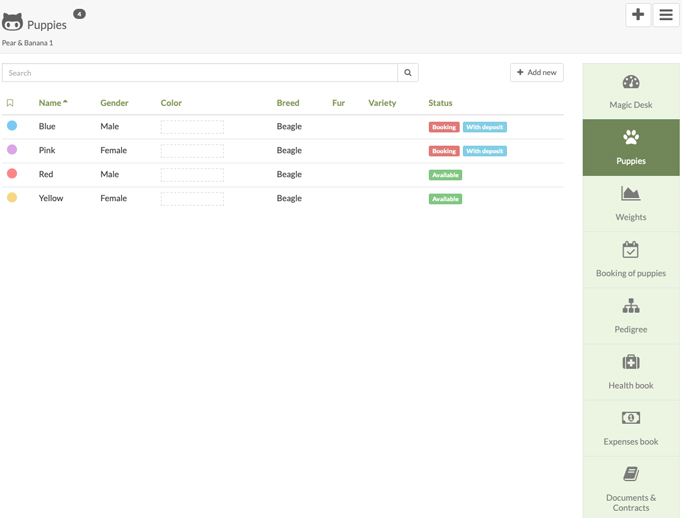
Task: Open the Health book medkit icon
Action: pos(630,362)
